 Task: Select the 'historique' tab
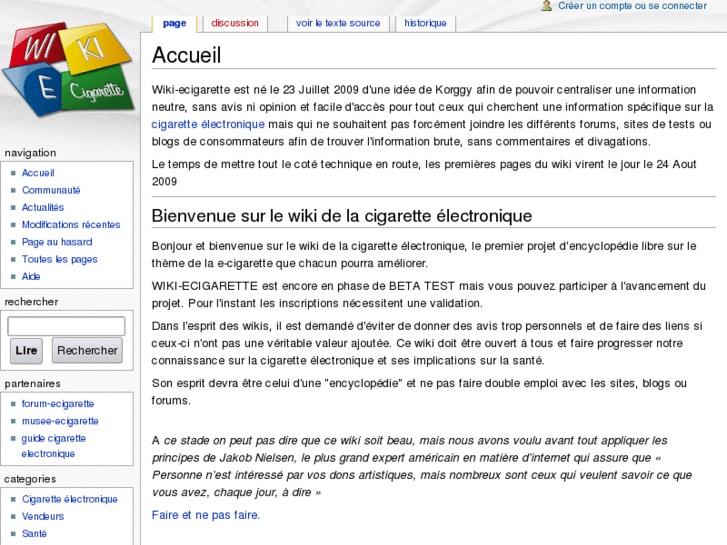(425, 23)
